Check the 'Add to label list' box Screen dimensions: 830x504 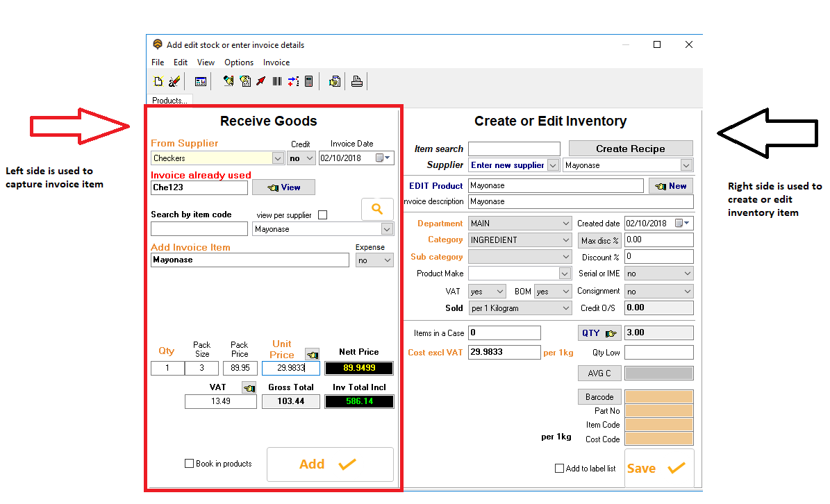click(560, 469)
